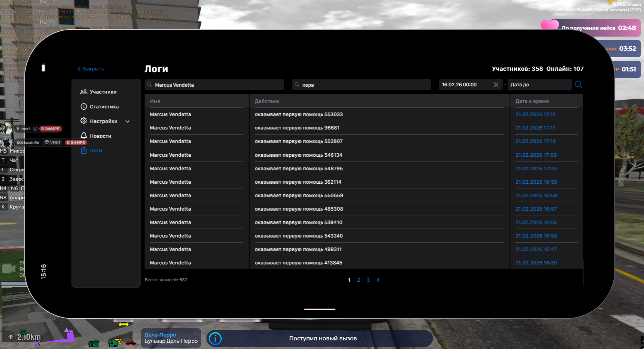The width and height of the screenshot is (644, 349).
Task: Go to page 4 of logs
Action: (378, 280)
